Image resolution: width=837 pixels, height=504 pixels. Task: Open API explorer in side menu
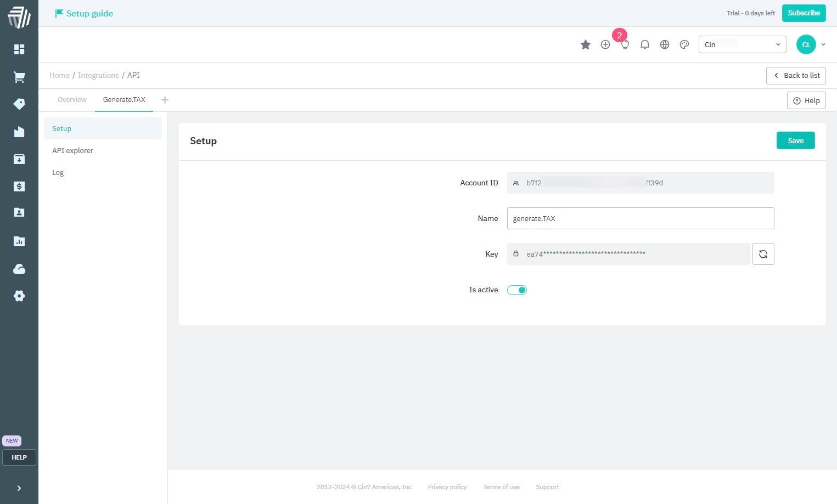pyautogui.click(x=103, y=150)
